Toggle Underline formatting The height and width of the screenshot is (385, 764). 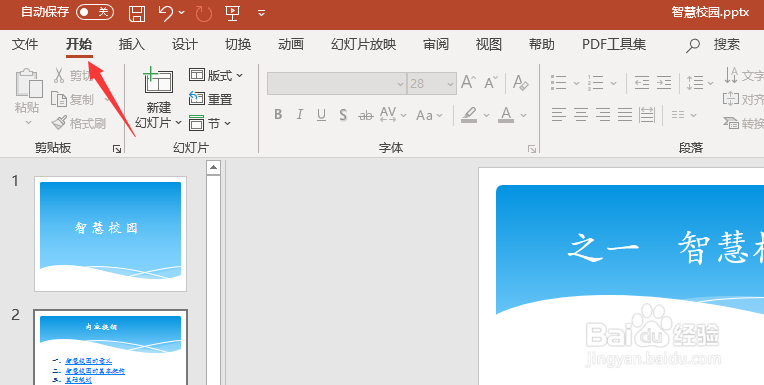[322, 115]
